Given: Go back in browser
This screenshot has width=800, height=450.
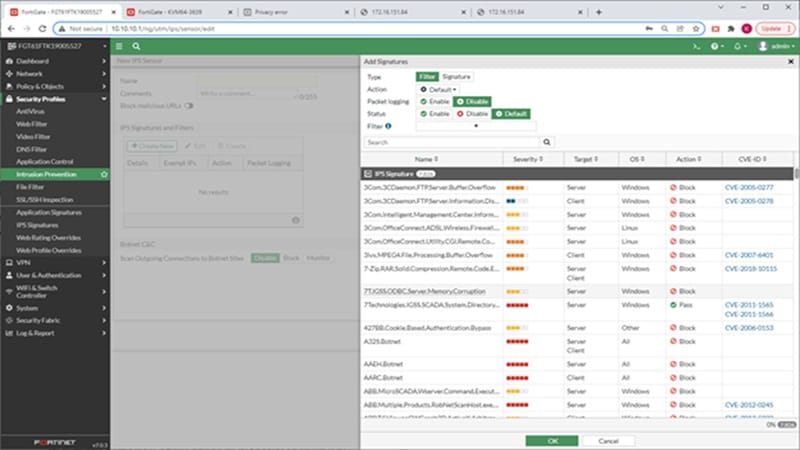Looking at the screenshot, I should pos(11,29).
